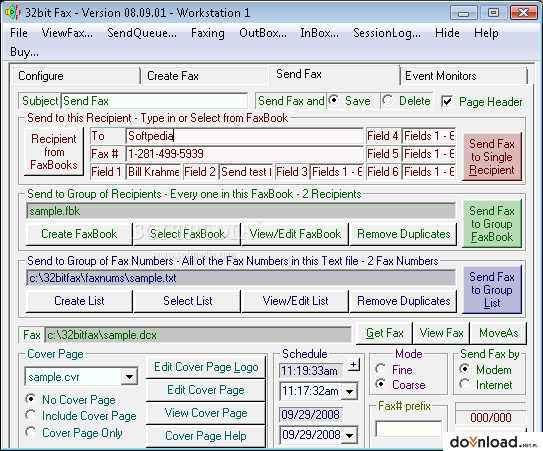Click Send Fax to Group List button
543x451 pixels.
(492, 290)
